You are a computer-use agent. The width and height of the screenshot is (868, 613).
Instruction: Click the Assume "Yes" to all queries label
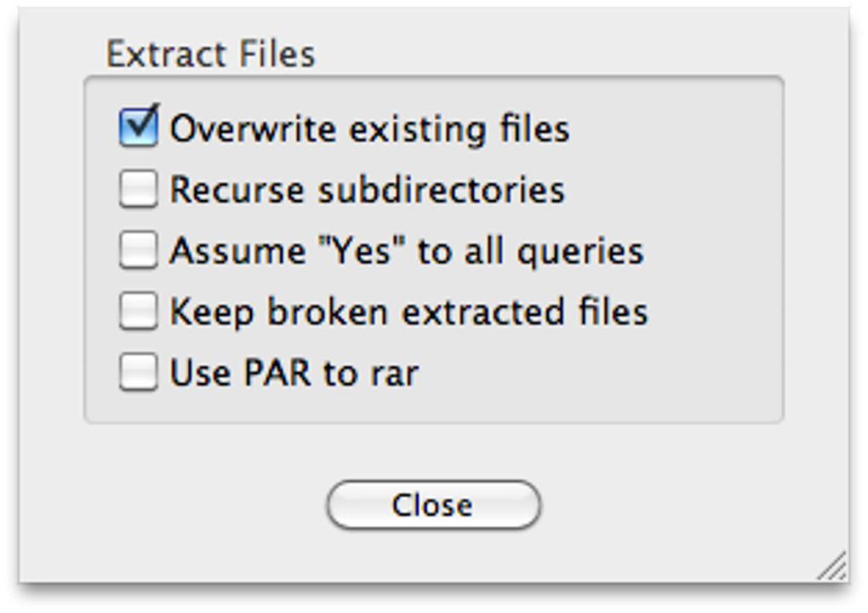[406, 251]
